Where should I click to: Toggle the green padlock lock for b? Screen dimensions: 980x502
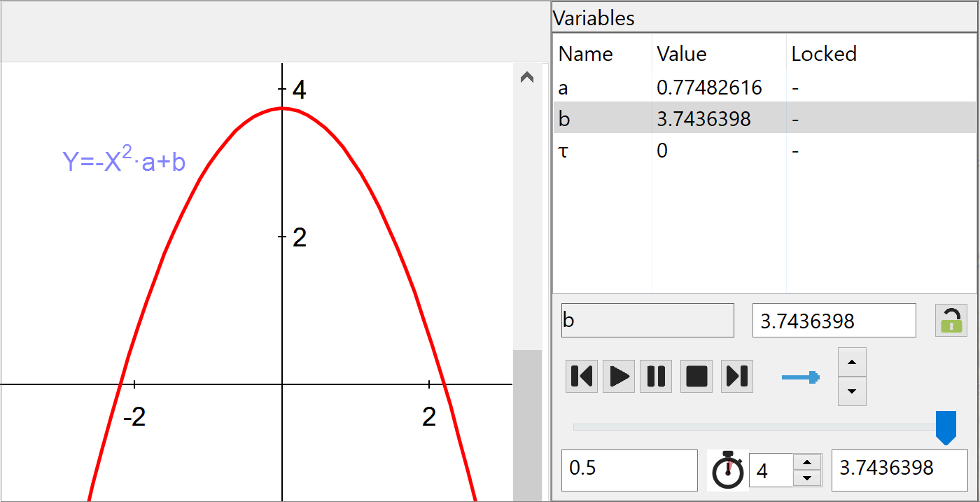[951, 321]
